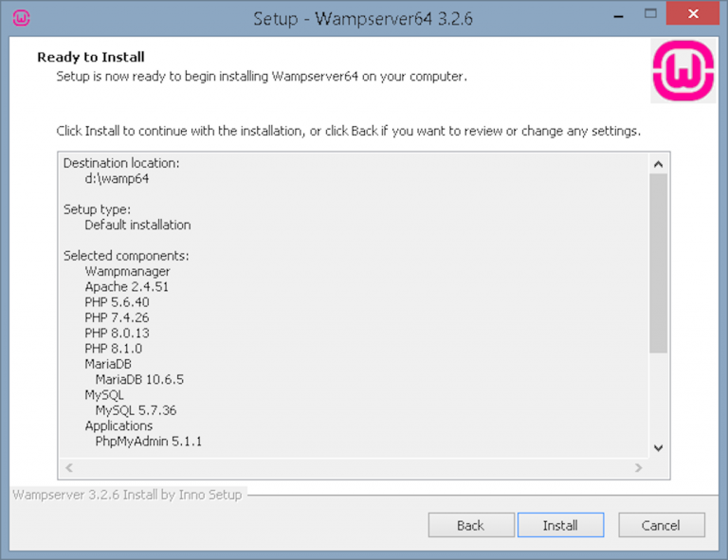Select the Apache 2.4.51 line in the summary
The height and width of the screenshot is (560, 728).
click(127, 286)
